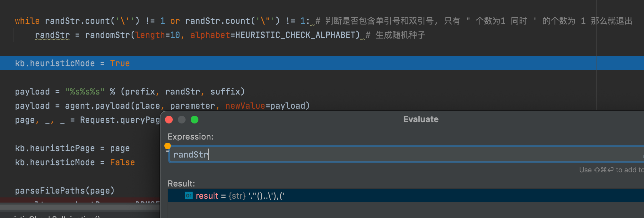Click the yellow lightbulb intention icon

click(167, 147)
